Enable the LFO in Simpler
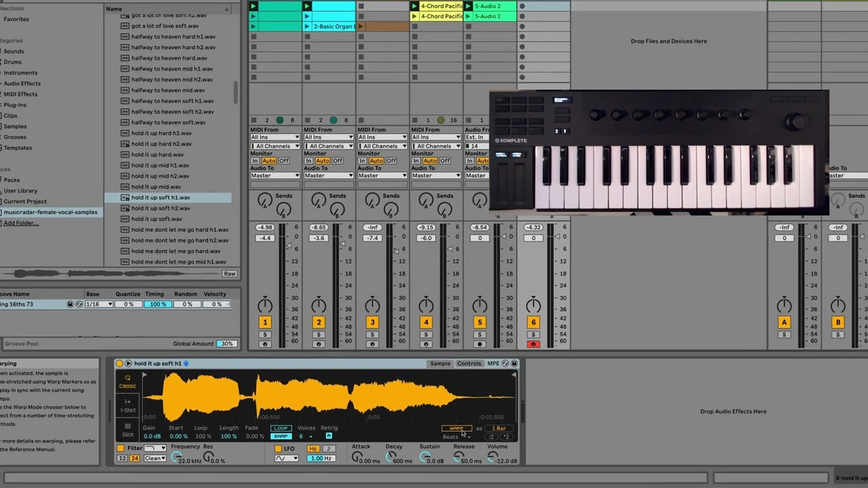Image resolution: width=868 pixels, height=488 pixels. 278,449
